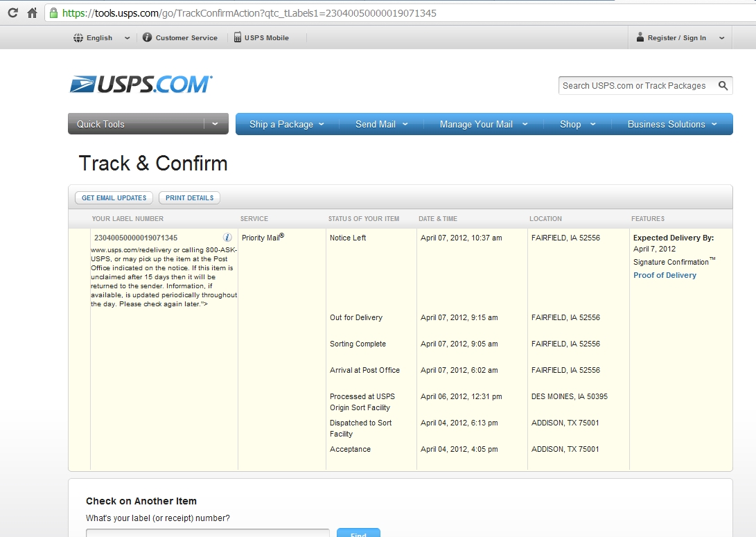Open the Ship a Package menu
756x537 pixels.
tap(286, 124)
